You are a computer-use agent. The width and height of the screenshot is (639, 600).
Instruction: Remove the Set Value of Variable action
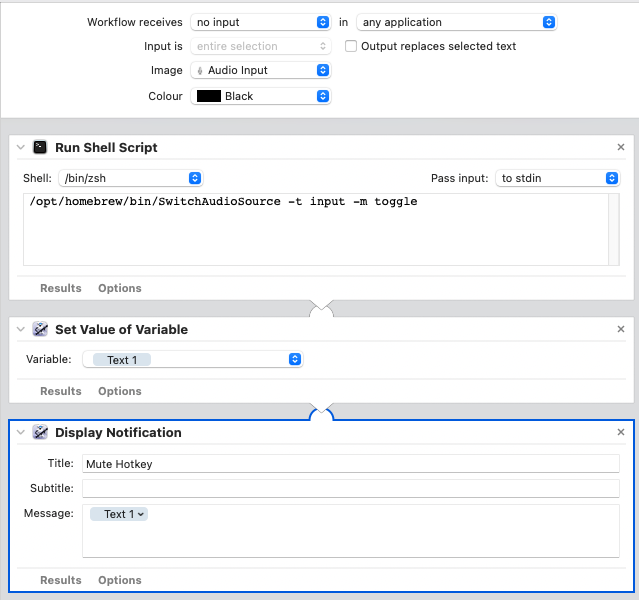click(621, 329)
